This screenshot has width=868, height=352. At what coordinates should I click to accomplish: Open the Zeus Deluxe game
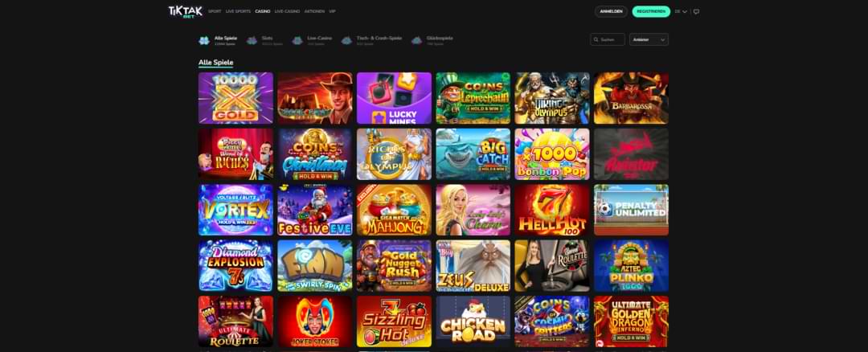pos(473,266)
